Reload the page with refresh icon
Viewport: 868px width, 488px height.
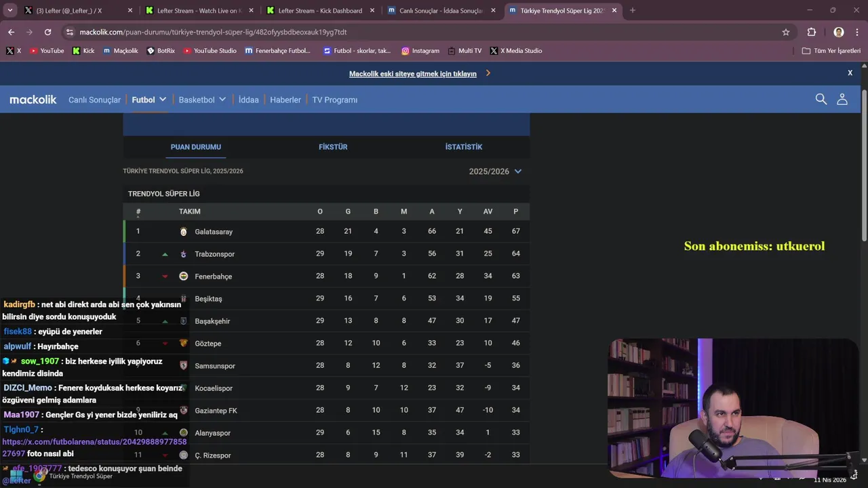click(47, 32)
